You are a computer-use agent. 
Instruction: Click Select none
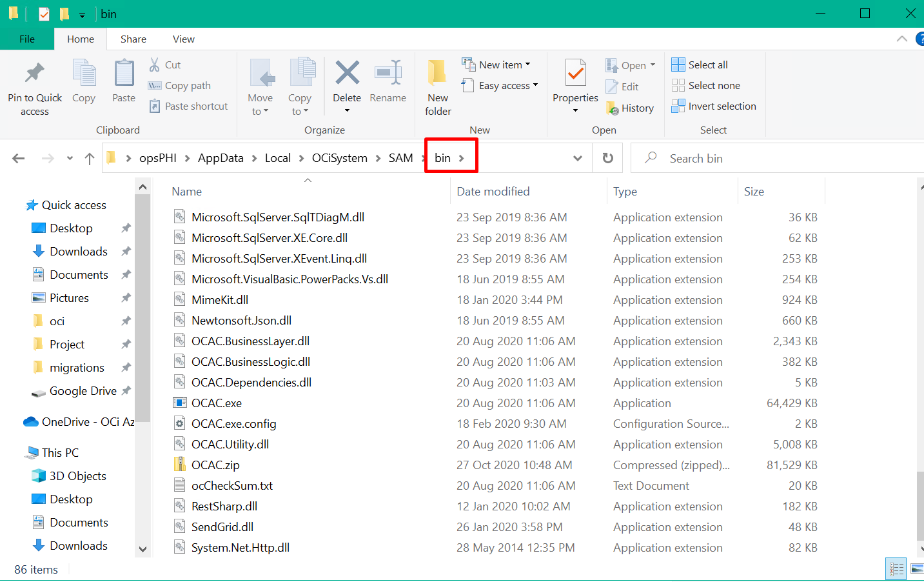tap(705, 85)
